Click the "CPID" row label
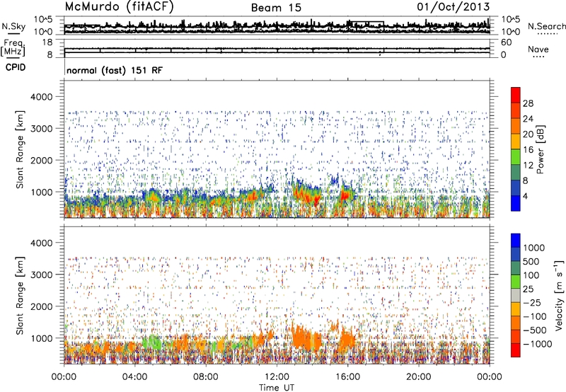The width and height of the screenshot is (566, 392). [16, 67]
